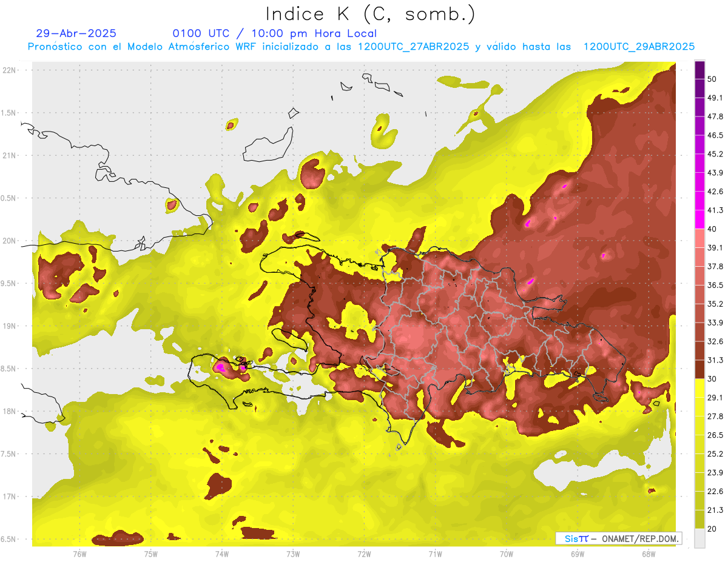Click the legend value '21.3'

click(715, 510)
